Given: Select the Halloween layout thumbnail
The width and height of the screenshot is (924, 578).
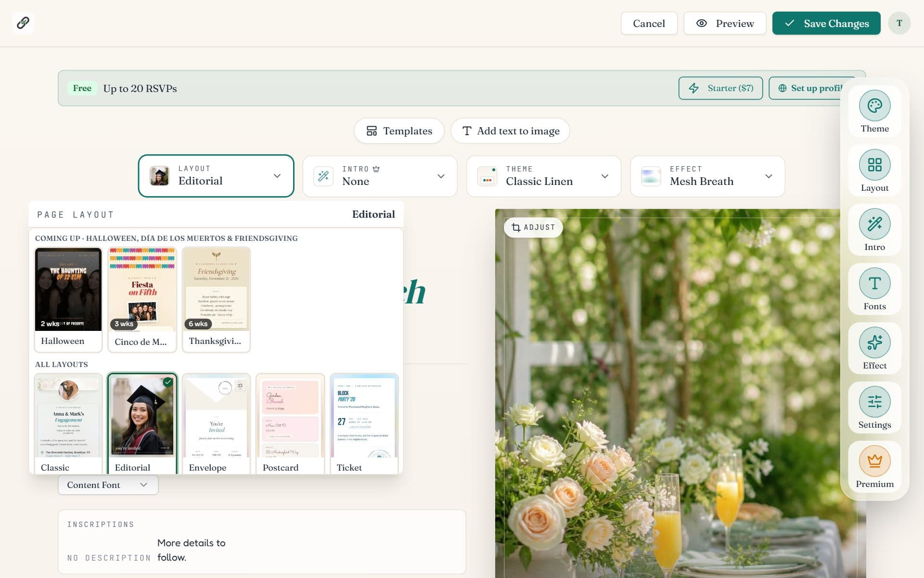Looking at the screenshot, I should point(68,300).
